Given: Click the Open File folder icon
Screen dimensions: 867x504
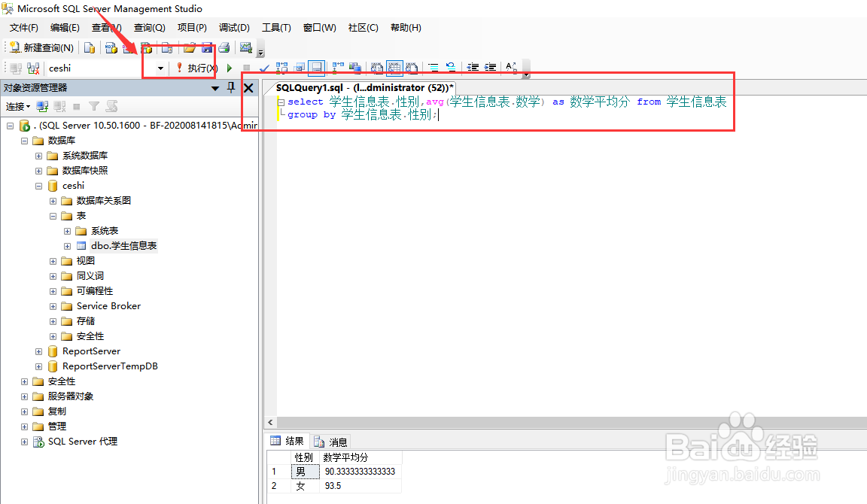Looking at the screenshot, I should (x=189, y=48).
